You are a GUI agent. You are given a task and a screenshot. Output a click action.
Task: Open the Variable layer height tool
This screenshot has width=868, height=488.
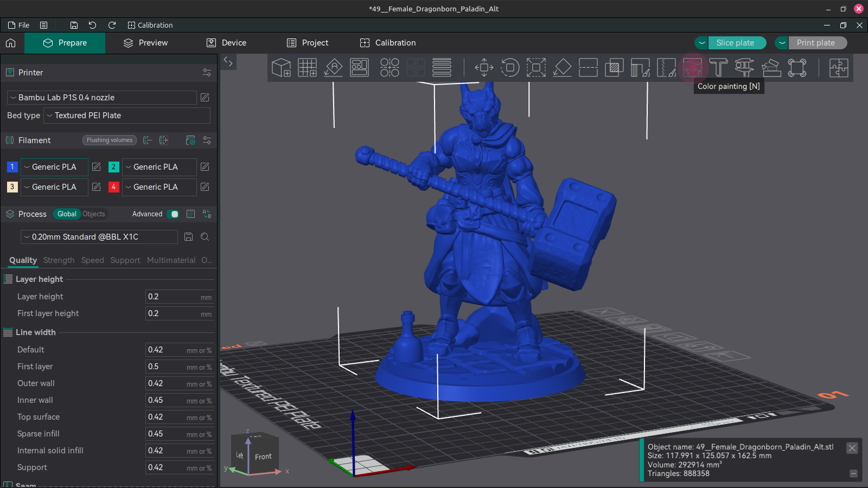point(441,67)
